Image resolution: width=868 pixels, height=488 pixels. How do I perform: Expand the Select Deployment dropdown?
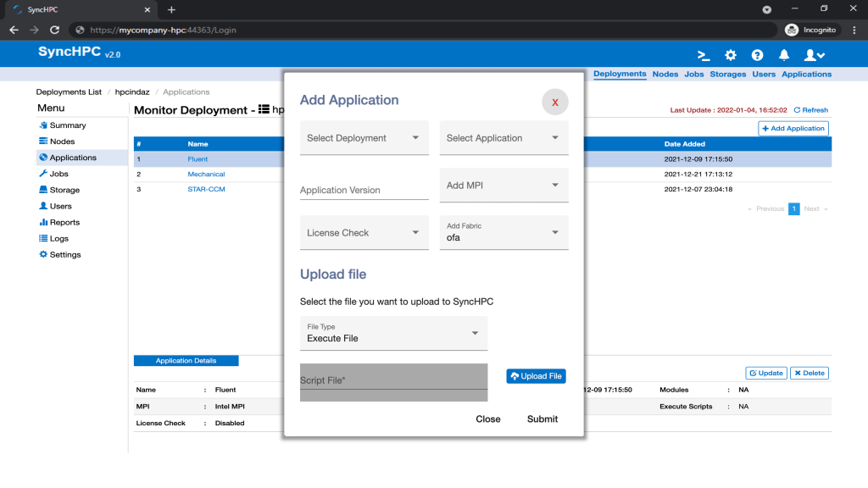point(364,138)
